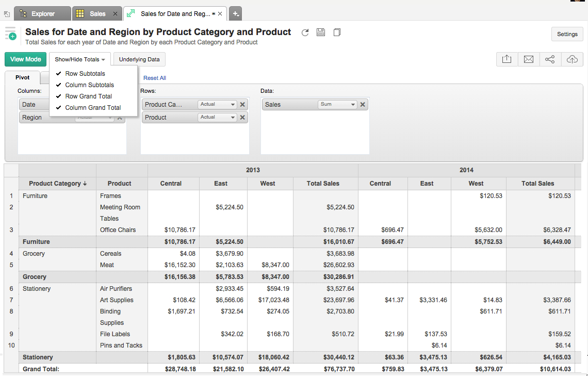Click the cloud publish icon
The image size is (588, 379).
pyautogui.click(x=572, y=59)
